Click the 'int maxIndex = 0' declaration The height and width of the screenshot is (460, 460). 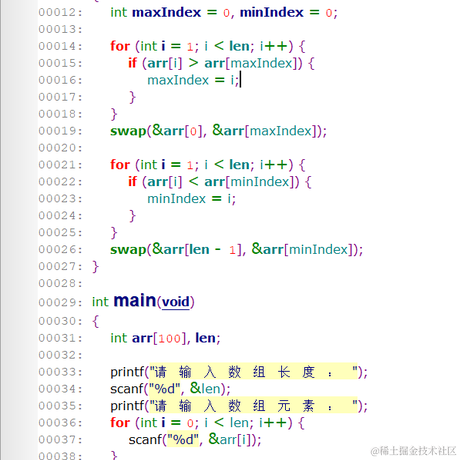click(x=170, y=13)
